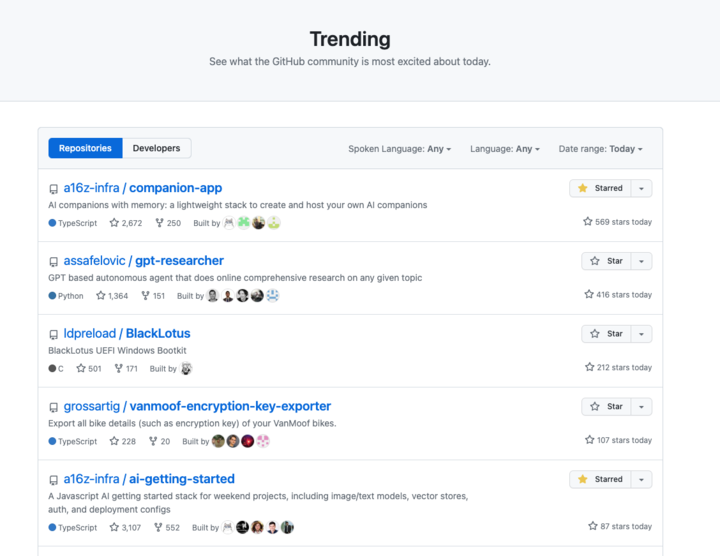The image size is (720, 556).
Task: Star the vanmoof-encryption-key-exporter repository
Action: click(x=606, y=406)
